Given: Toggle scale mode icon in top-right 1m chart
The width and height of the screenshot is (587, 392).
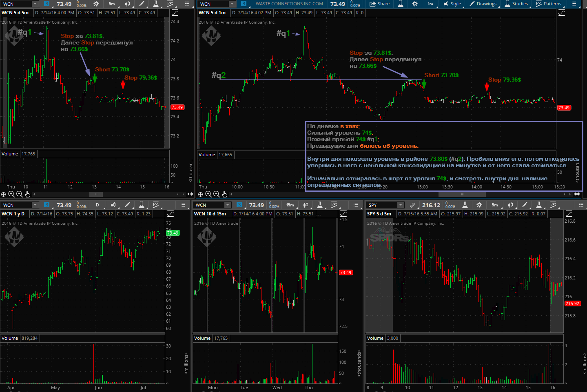Looking at the screenshot, I should (x=562, y=13).
